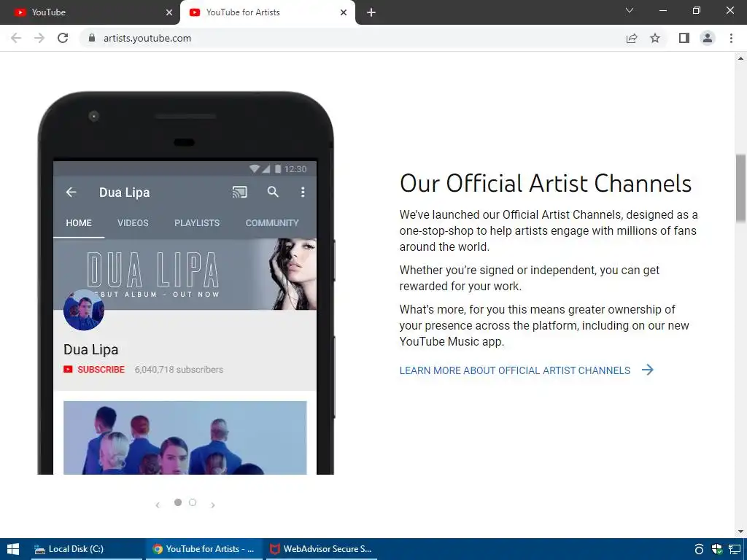The width and height of the screenshot is (747, 560).
Task: Open the tab search chevron
Action: 630,10
